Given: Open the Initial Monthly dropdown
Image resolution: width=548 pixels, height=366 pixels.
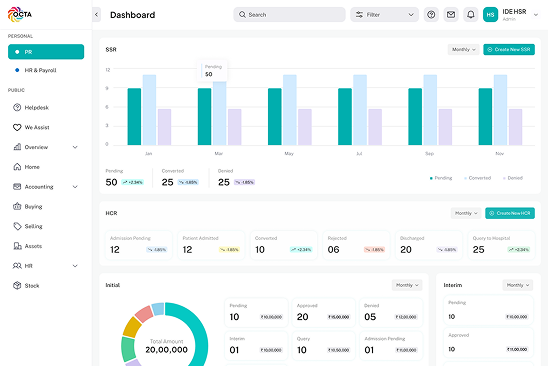Looking at the screenshot, I should point(407,285).
